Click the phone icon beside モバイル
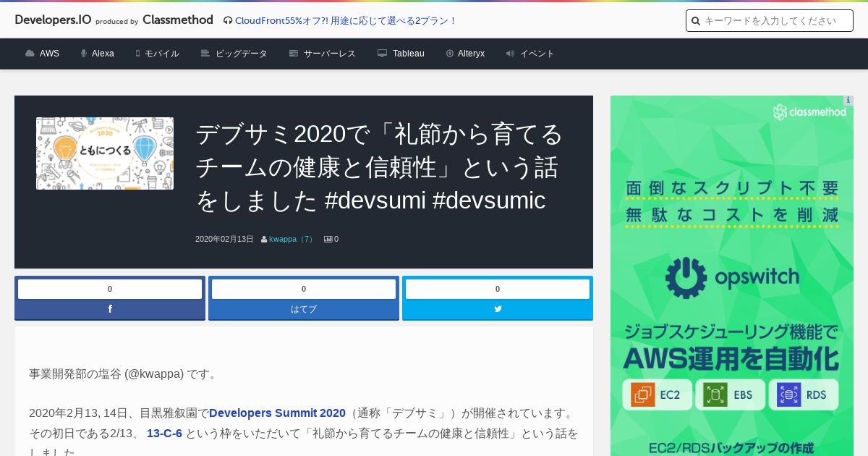868x456 pixels. (x=137, y=54)
